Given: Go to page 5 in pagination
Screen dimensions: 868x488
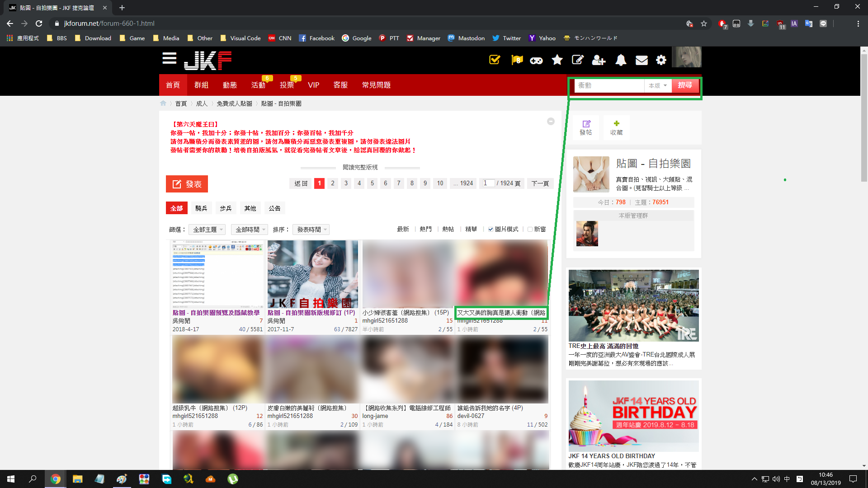Looking at the screenshot, I should (x=372, y=183).
